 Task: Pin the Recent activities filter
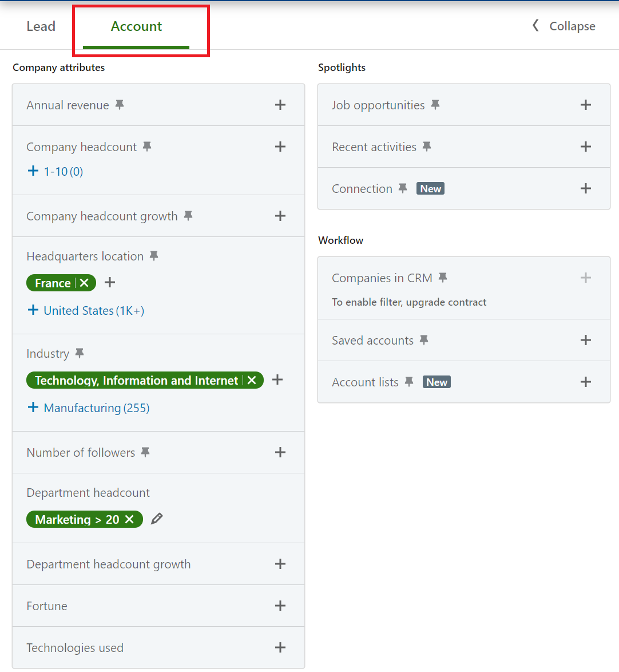coord(427,147)
